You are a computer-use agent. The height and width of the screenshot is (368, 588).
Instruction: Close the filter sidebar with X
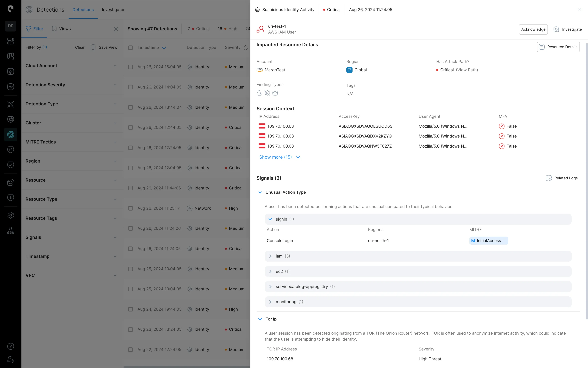click(116, 29)
